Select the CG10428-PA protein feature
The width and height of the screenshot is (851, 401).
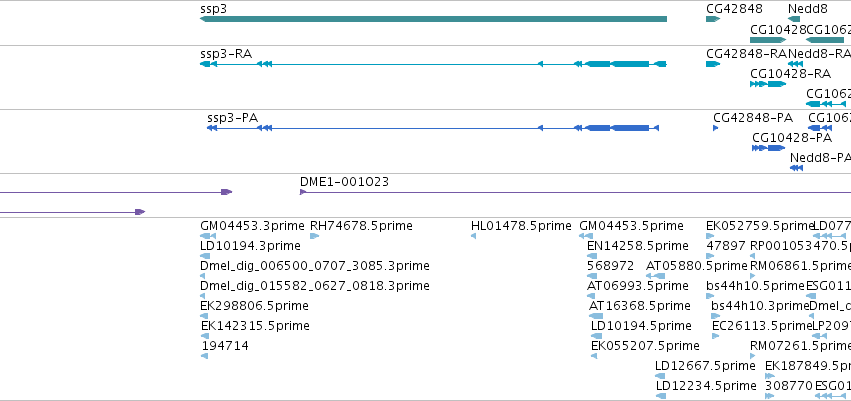769,148
